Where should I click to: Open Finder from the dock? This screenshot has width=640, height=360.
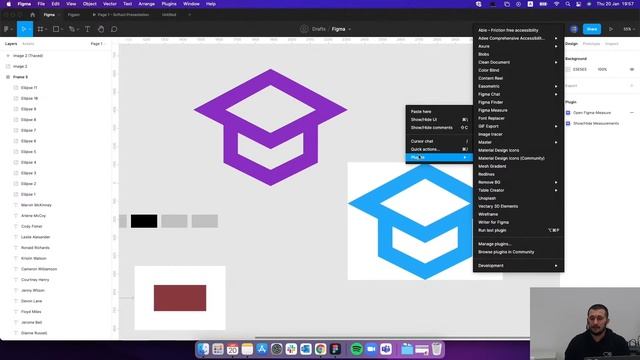tap(203, 349)
